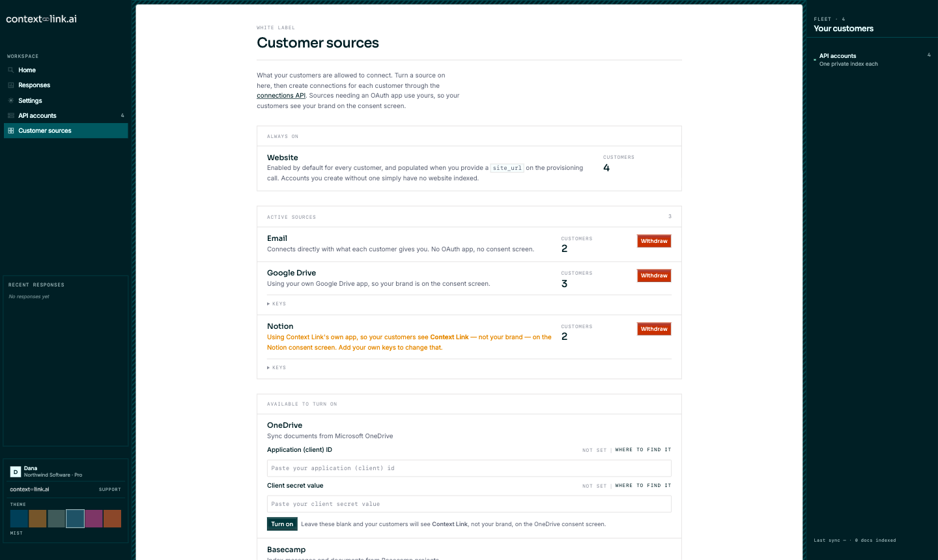Click the Northwind Software - Pro label
The width and height of the screenshot is (938, 560).
coord(53,475)
